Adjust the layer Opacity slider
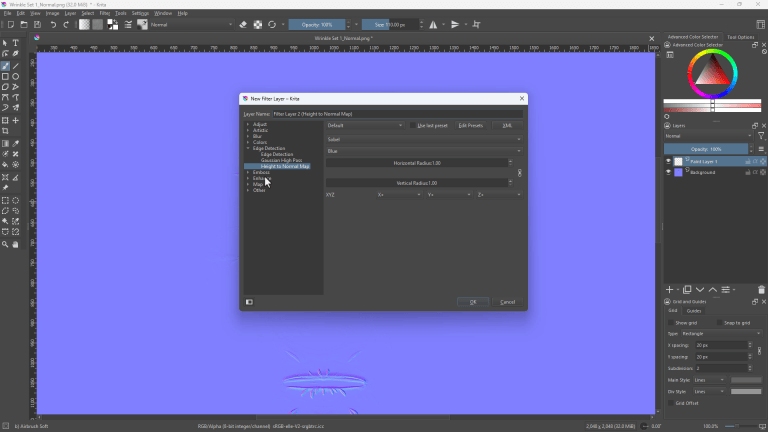 (x=706, y=149)
